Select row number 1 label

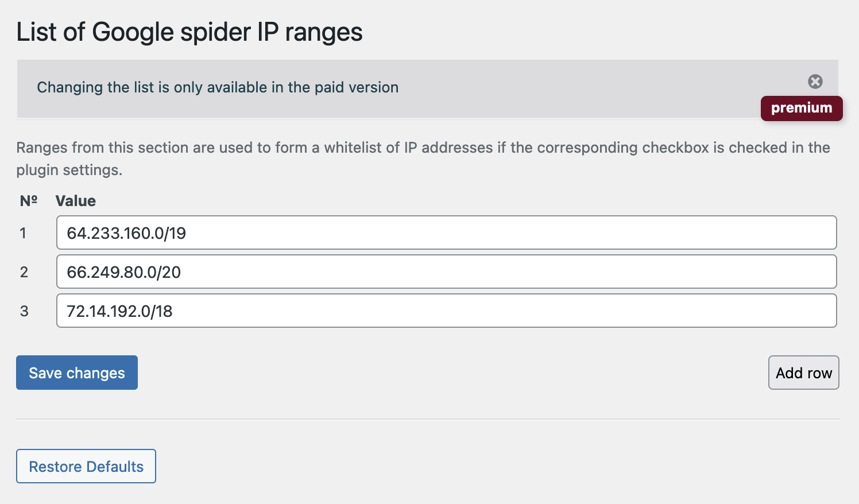(x=23, y=233)
